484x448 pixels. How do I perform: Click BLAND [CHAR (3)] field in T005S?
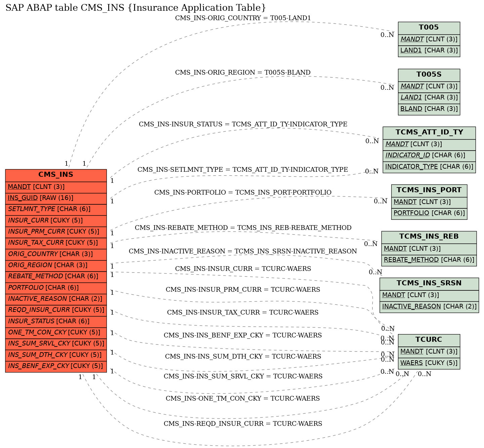(429, 109)
